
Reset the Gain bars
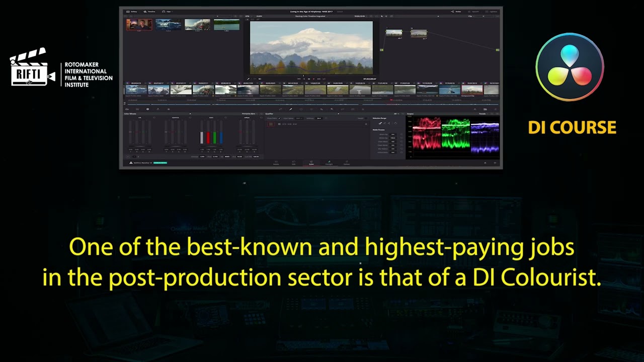tap(225, 118)
